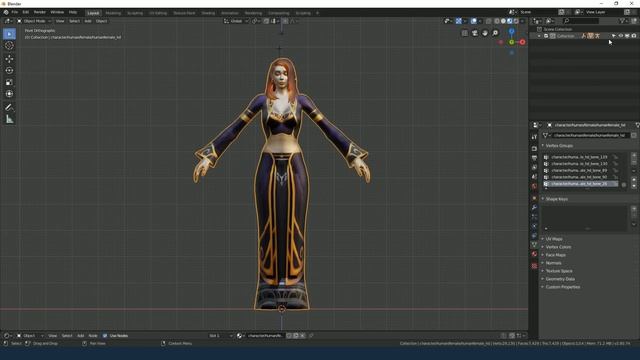Viewport: 640px width, 360px height.
Task: Select the Move tool
Action: coord(9,59)
